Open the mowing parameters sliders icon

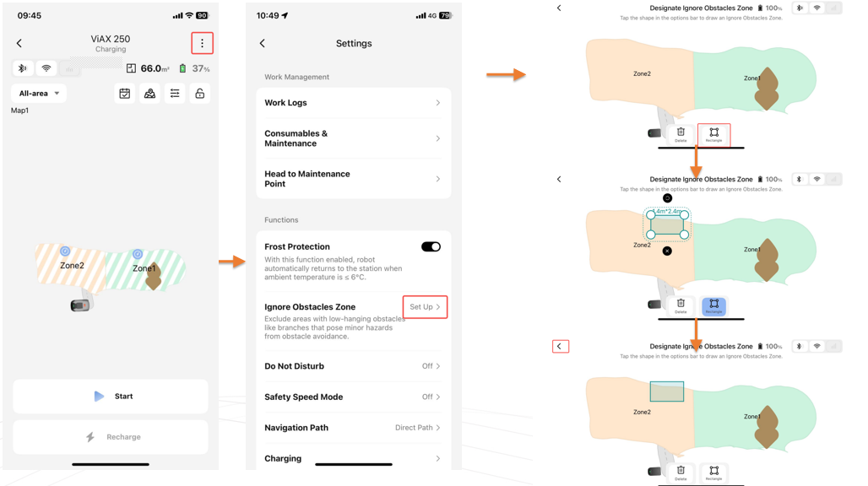click(x=175, y=94)
